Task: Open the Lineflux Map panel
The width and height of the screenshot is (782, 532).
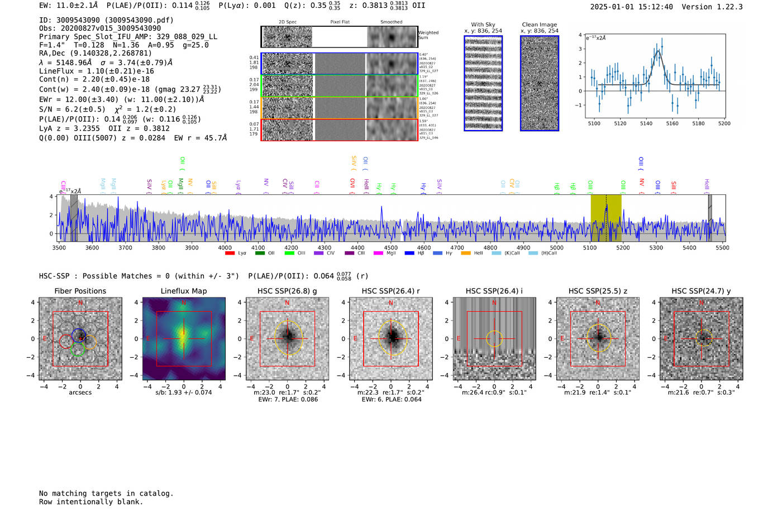Action: [184, 339]
